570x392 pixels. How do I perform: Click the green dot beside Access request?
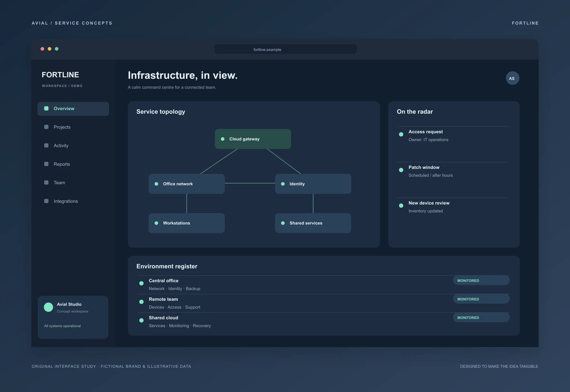pyautogui.click(x=401, y=134)
